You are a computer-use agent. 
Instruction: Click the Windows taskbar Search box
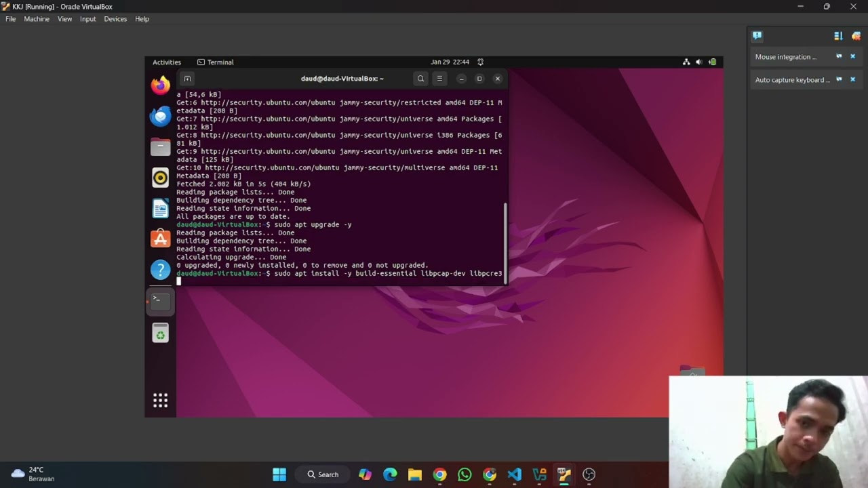[x=323, y=474]
